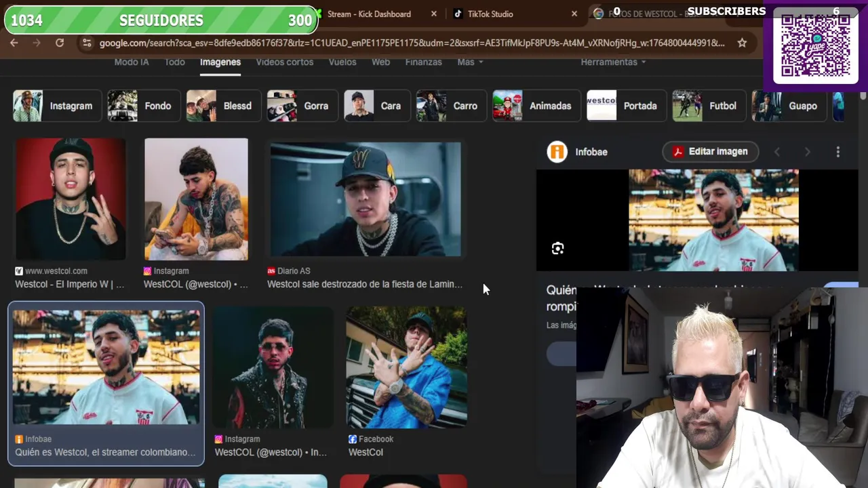Open the Vuelos tab
This screenshot has width=868, height=488.
pyautogui.click(x=342, y=62)
